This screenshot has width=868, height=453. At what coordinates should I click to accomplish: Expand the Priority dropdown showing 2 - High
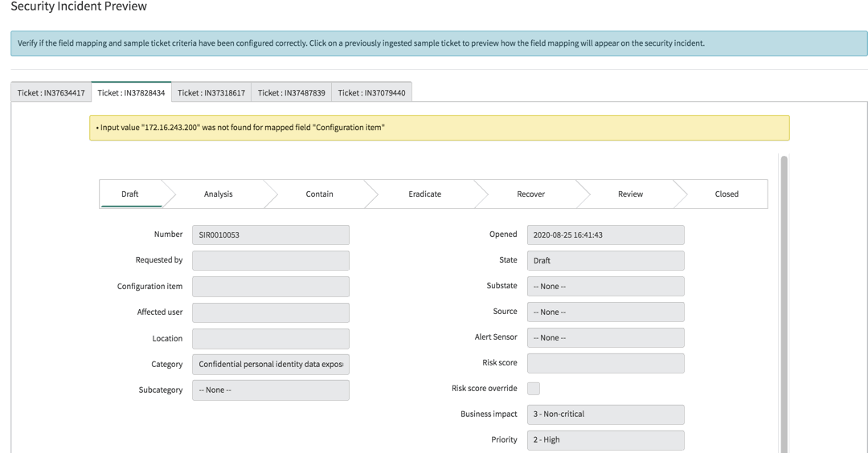[606, 439]
